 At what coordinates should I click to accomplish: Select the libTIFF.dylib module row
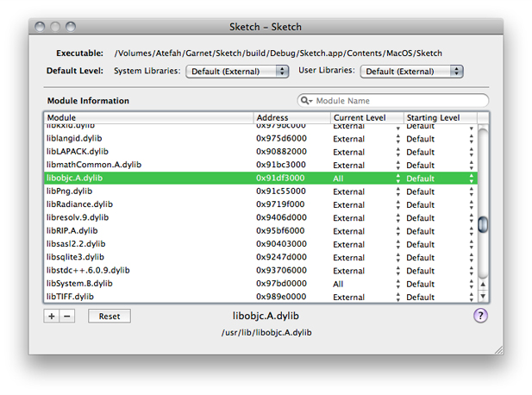(261, 297)
